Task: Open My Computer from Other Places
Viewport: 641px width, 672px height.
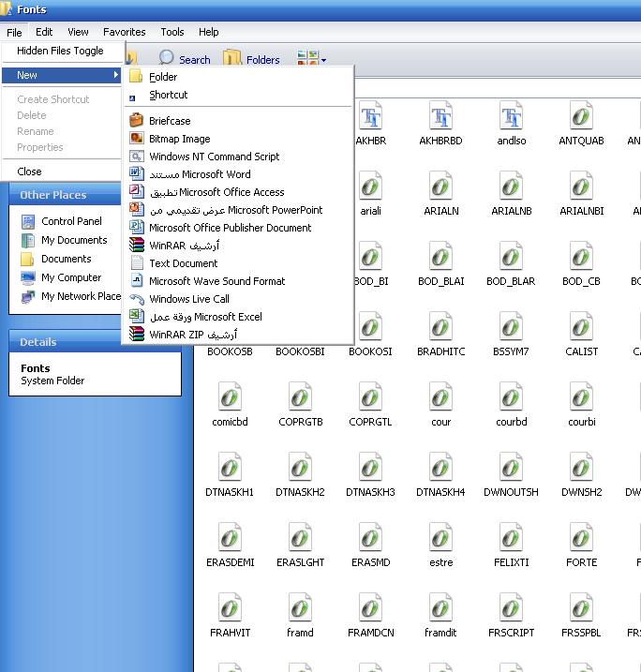Action: tap(61, 277)
